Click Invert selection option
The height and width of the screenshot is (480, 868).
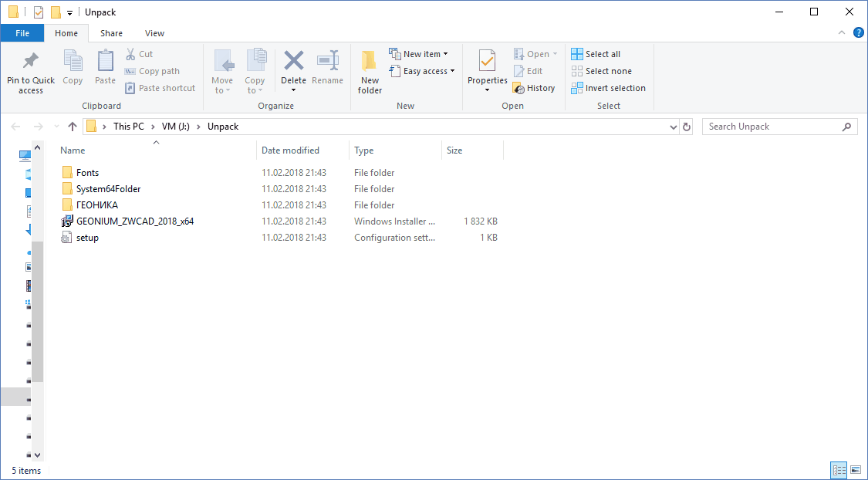click(608, 88)
